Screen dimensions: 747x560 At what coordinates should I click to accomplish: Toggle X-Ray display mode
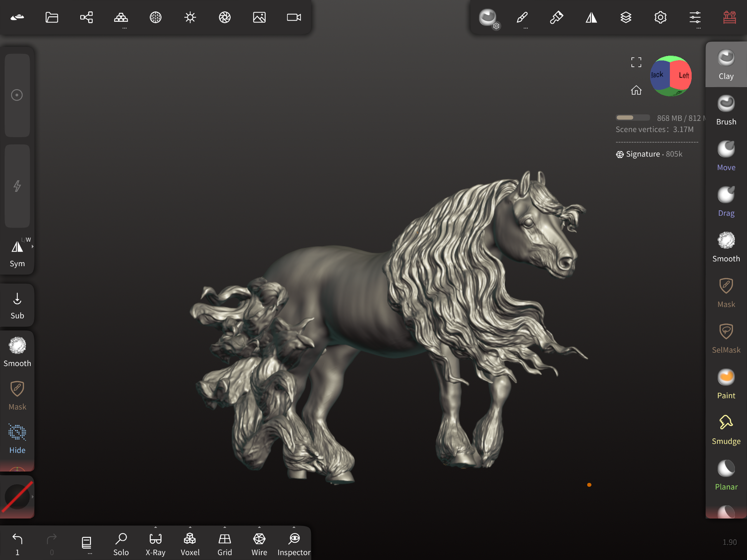pos(155,543)
